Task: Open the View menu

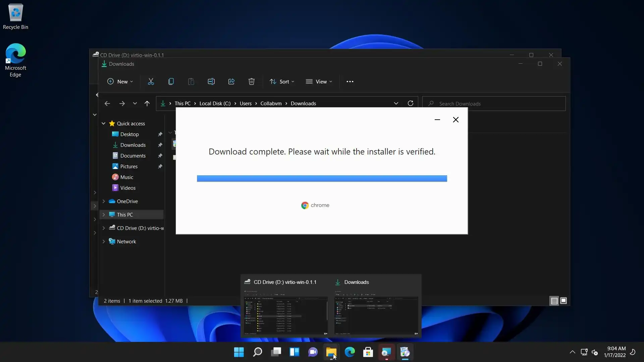Action: click(319, 81)
